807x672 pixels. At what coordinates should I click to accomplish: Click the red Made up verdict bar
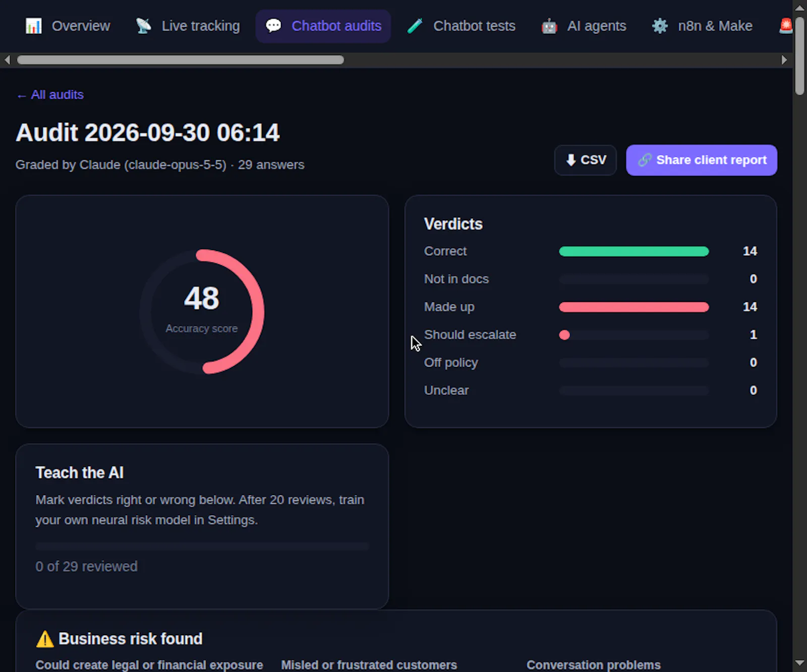click(x=634, y=307)
